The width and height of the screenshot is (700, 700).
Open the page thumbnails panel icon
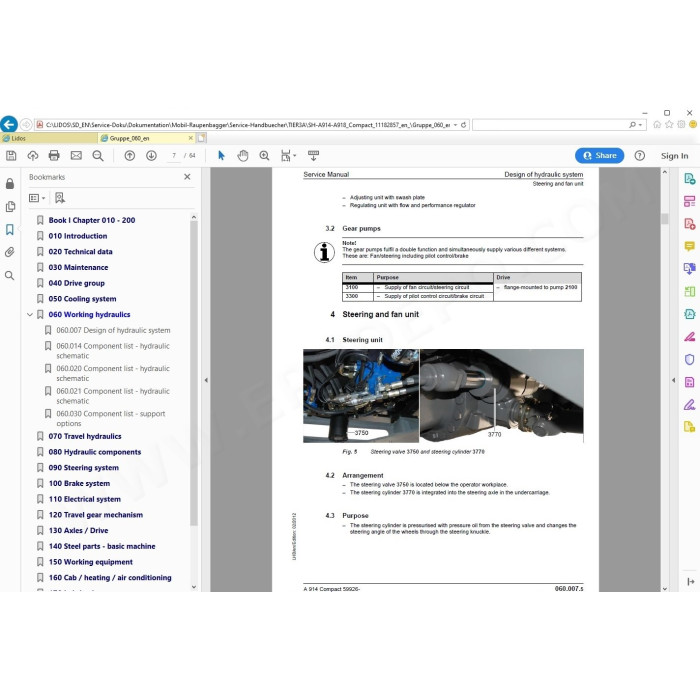click(x=10, y=207)
